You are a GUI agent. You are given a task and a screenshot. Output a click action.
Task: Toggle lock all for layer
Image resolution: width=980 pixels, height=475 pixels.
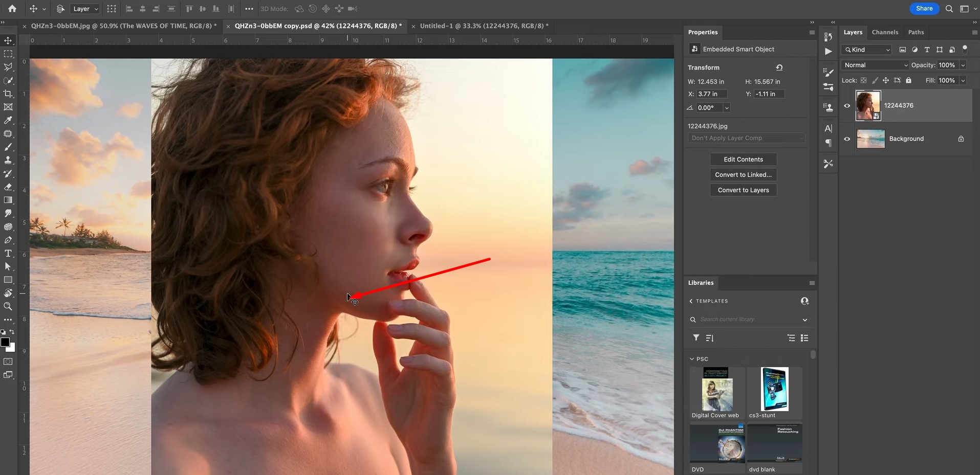[909, 80]
